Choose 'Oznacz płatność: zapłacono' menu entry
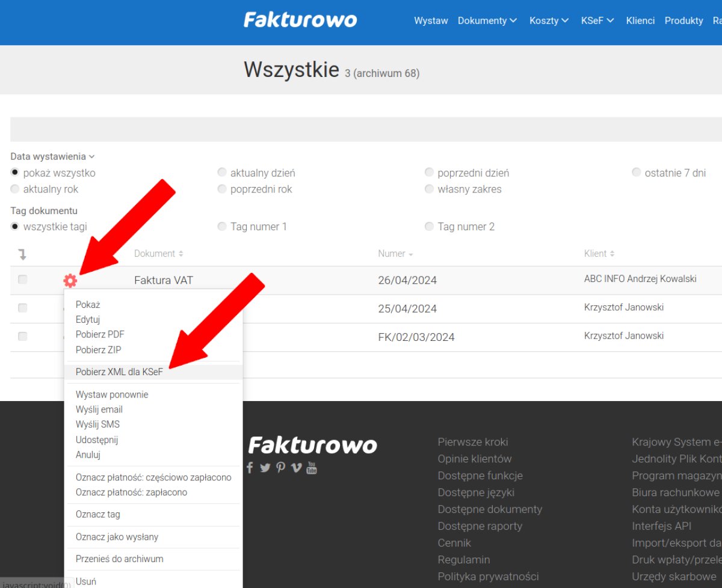The image size is (722, 588). [131, 492]
